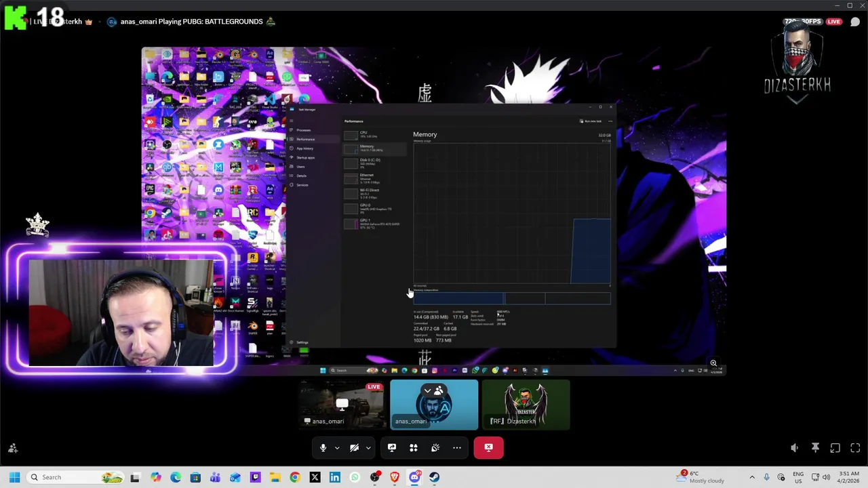Open the system tray volume control
Screen dimensions: 868x488
tap(827, 477)
